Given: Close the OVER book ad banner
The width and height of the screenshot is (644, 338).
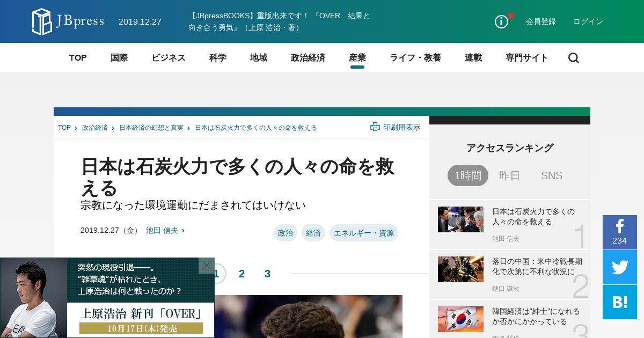Looking at the screenshot, I should click(x=207, y=266).
